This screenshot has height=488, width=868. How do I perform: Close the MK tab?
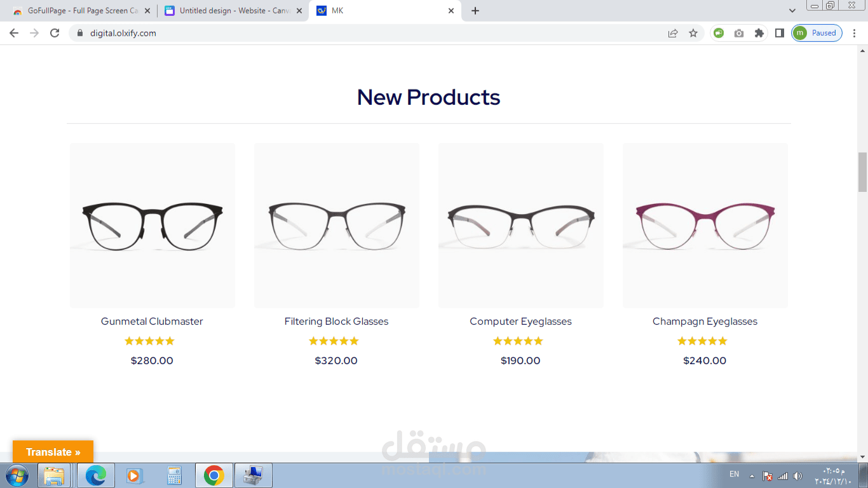coord(451,11)
